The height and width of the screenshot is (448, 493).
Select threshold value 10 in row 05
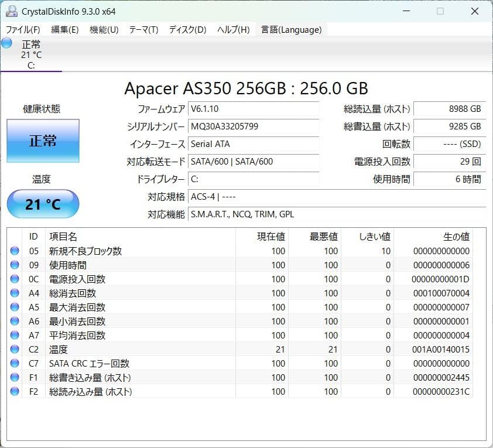pyautogui.click(x=386, y=251)
